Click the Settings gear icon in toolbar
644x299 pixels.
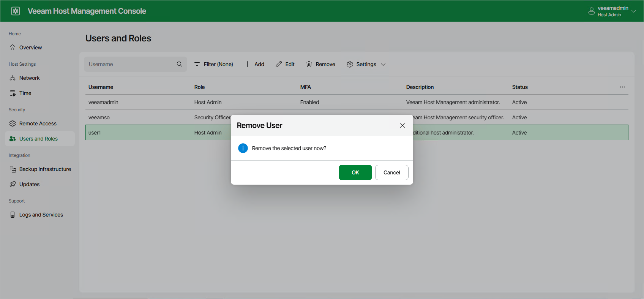click(x=350, y=64)
